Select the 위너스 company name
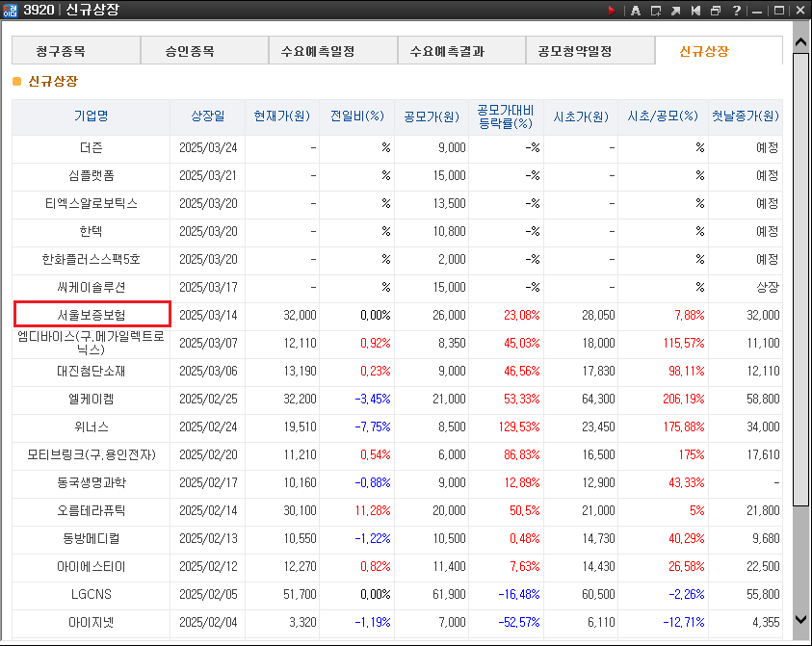Screen dimensions: 812x646 pos(92,427)
